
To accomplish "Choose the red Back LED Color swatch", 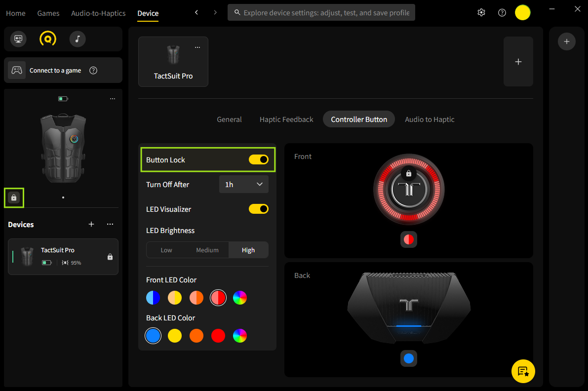I will [218, 336].
